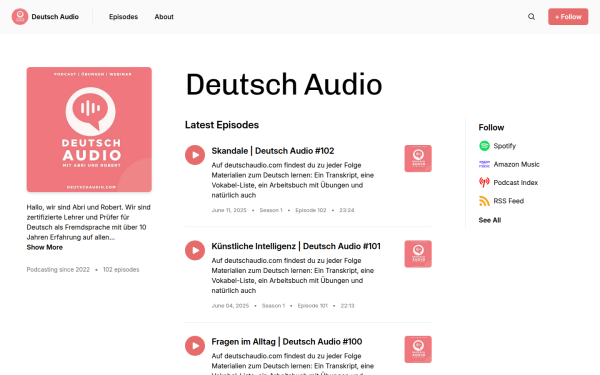The width and height of the screenshot is (600, 375).
Task: Open the search magnifier icon
Action: coord(531,16)
